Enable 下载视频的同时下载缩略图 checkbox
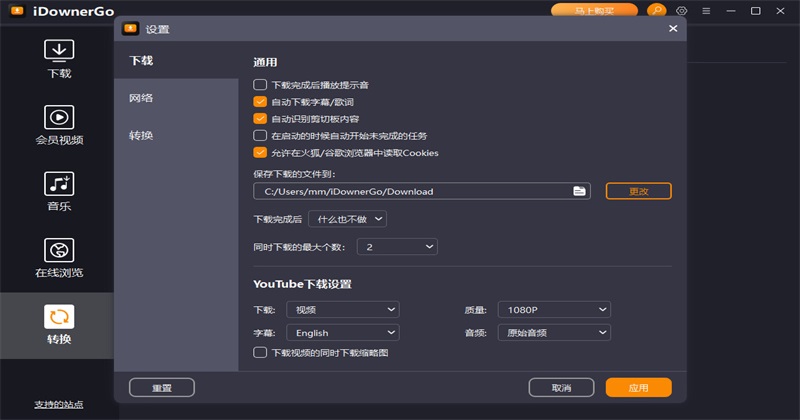The image size is (800, 420). point(260,352)
